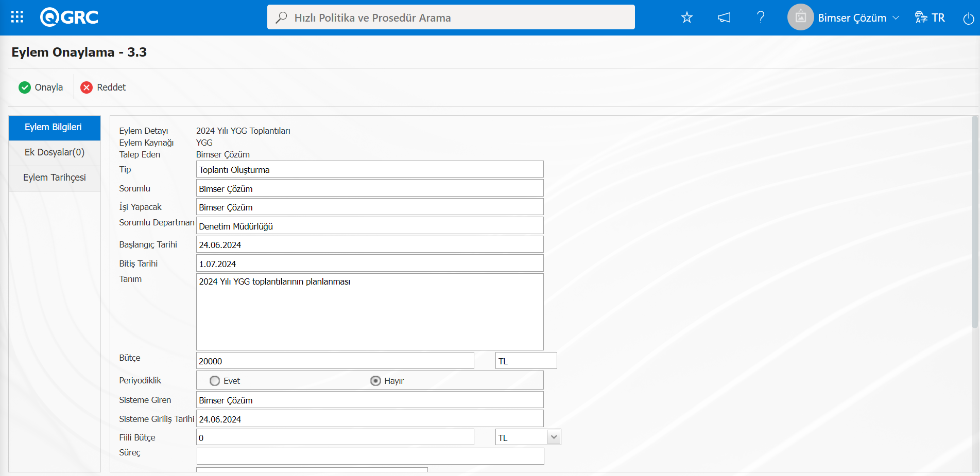Click the Bütçe amount field 20000
The width and height of the screenshot is (980, 476).
[x=335, y=361]
